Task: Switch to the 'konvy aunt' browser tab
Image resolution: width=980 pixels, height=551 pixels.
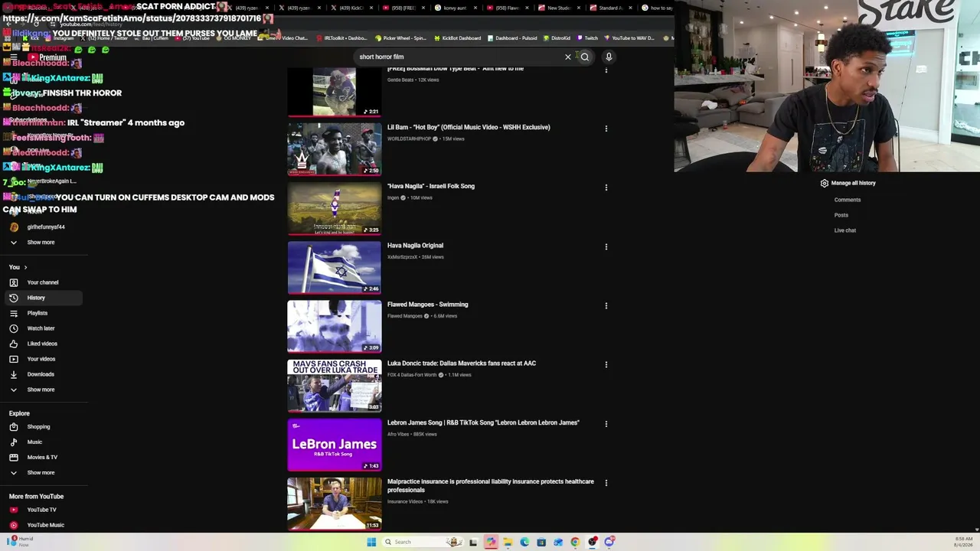Action: pos(455,8)
